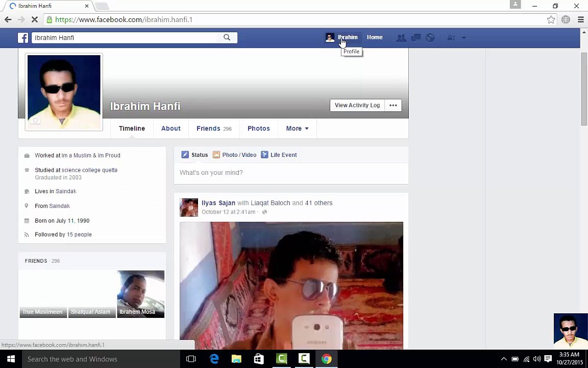
Task: Click the Ilyas Sajan name link
Action: coord(218,203)
